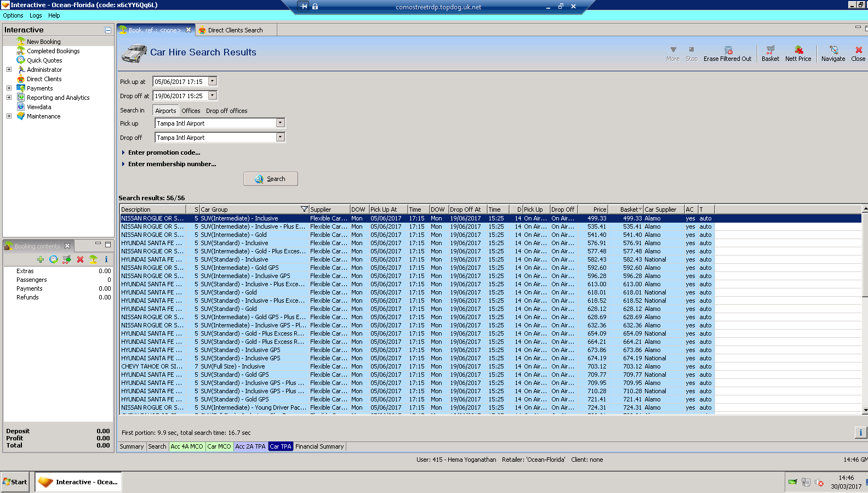Viewport: 868px width, 493px height.
Task: Open the Pick up at date dropdown
Action: [213, 81]
